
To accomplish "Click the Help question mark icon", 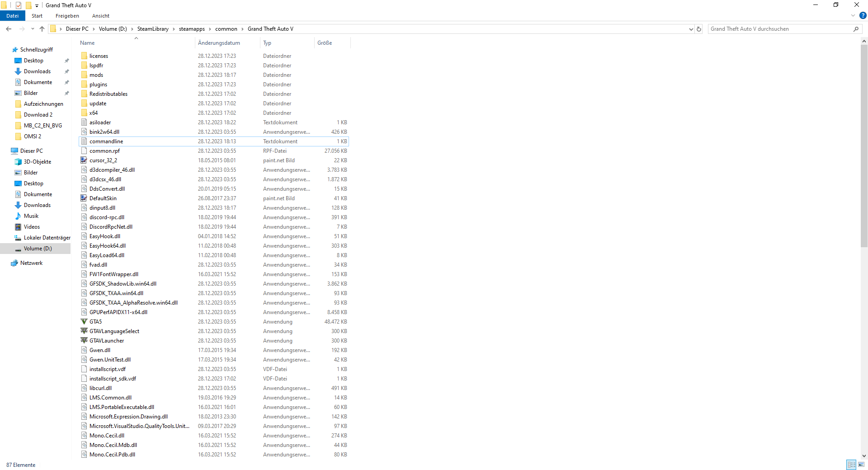I will pyautogui.click(x=863, y=15).
